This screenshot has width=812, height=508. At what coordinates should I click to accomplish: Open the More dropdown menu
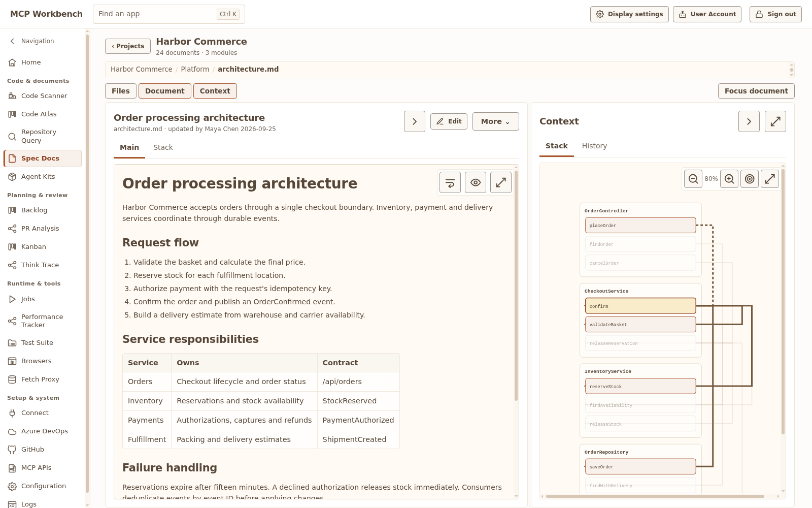(496, 121)
